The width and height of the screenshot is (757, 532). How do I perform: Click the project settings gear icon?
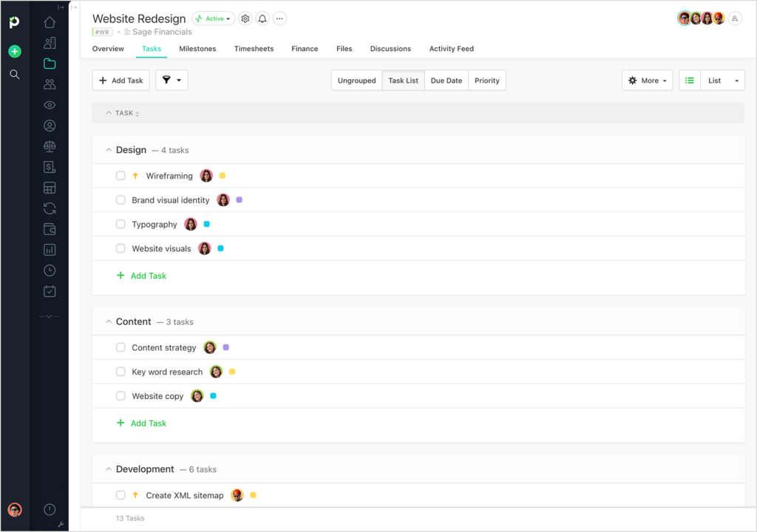pyautogui.click(x=245, y=18)
